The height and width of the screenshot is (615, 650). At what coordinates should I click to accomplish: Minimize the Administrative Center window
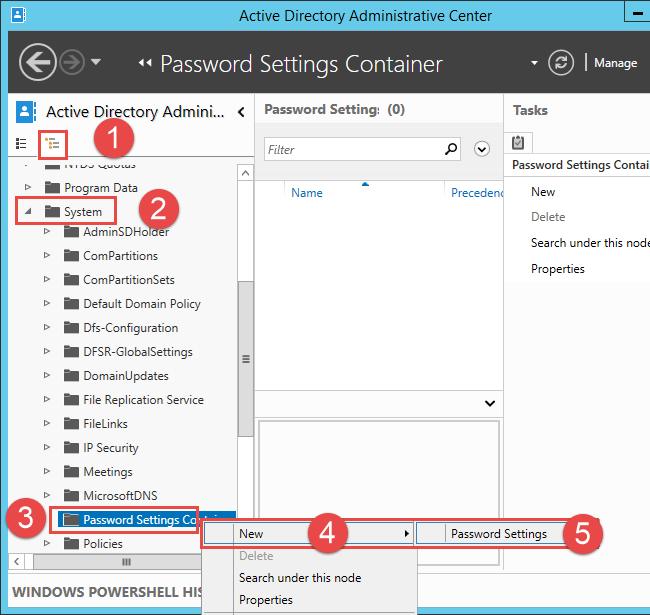[x=638, y=13]
